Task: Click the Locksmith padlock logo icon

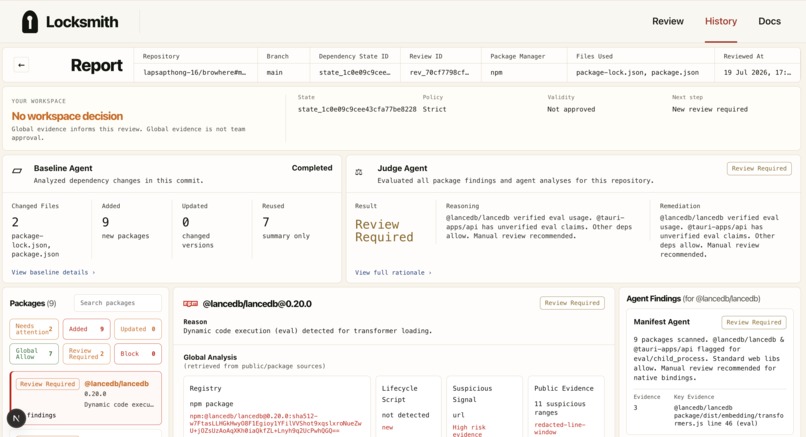Action: tap(30, 22)
